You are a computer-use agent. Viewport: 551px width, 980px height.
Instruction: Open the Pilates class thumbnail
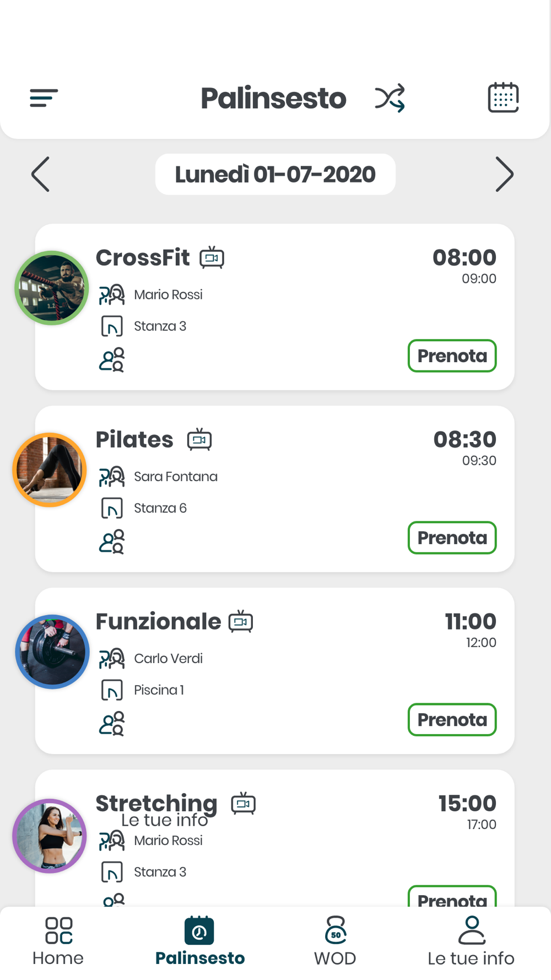pos(50,470)
